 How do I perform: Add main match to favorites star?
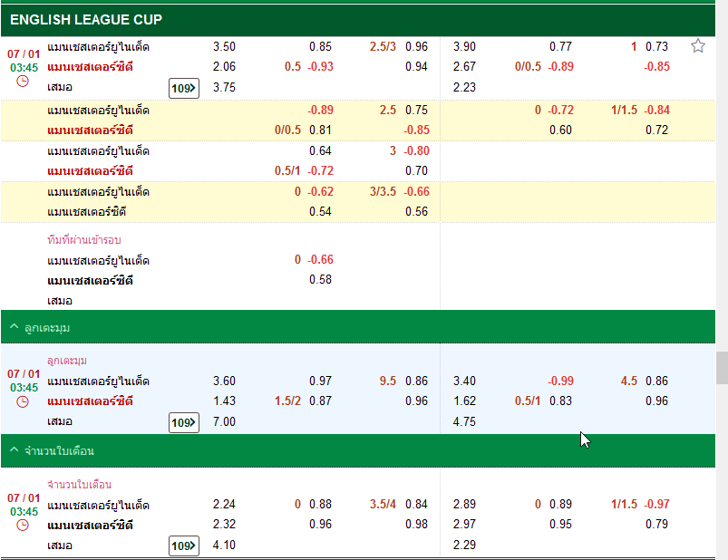tap(698, 46)
